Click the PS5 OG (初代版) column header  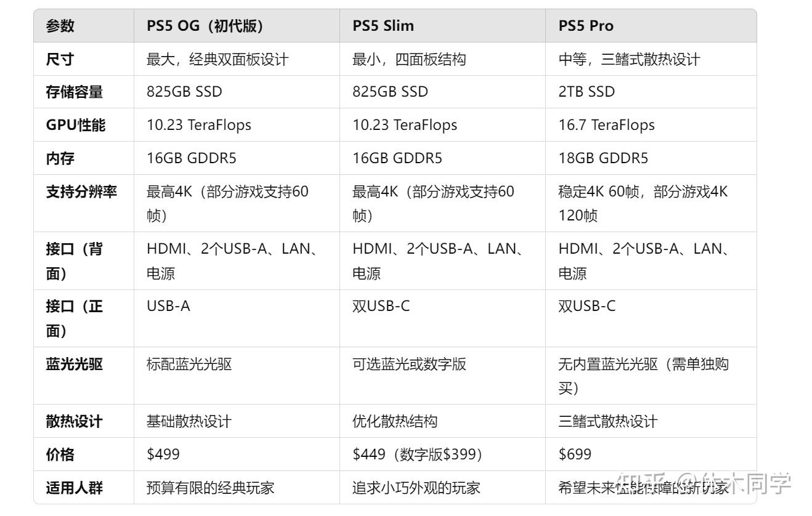(205, 26)
